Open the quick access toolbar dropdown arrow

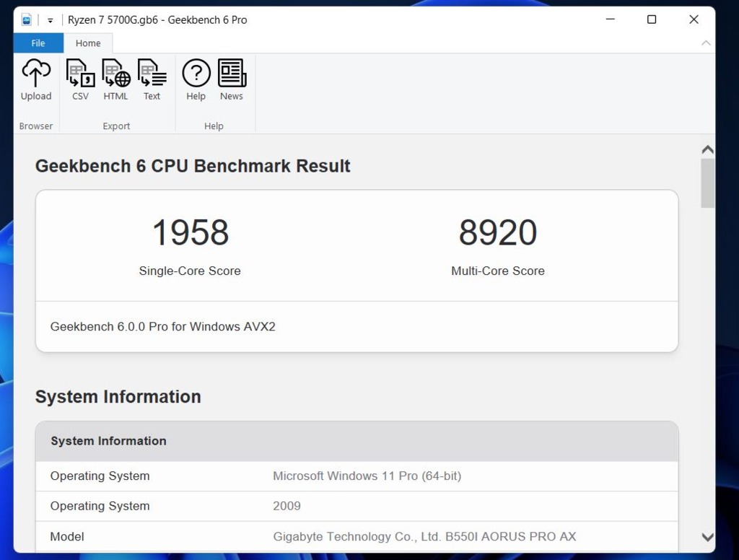click(x=50, y=19)
